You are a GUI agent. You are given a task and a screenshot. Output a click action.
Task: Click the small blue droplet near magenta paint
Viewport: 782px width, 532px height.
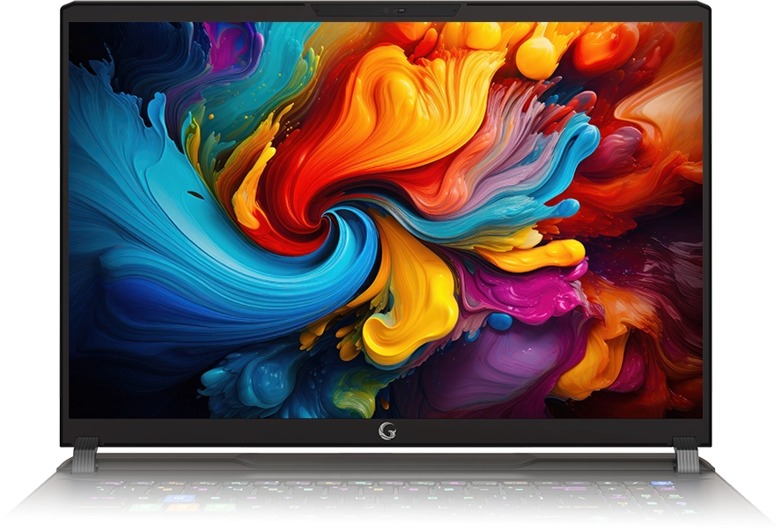500,321
